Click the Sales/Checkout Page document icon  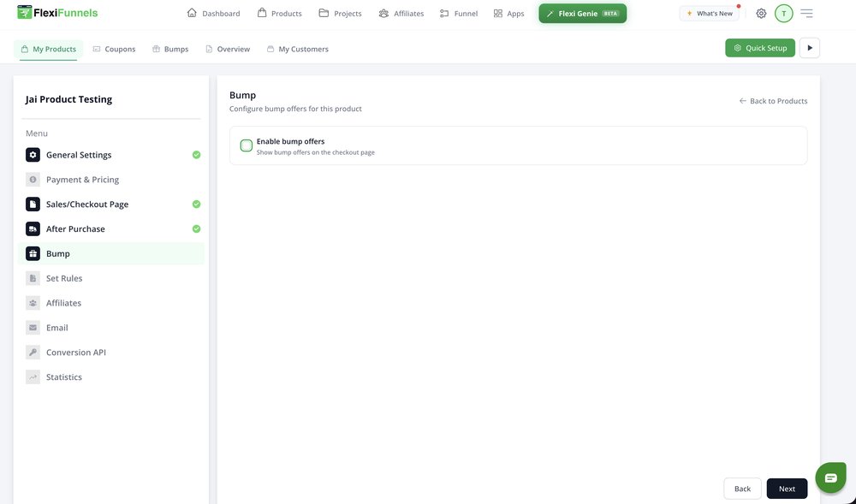(x=33, y=204)
